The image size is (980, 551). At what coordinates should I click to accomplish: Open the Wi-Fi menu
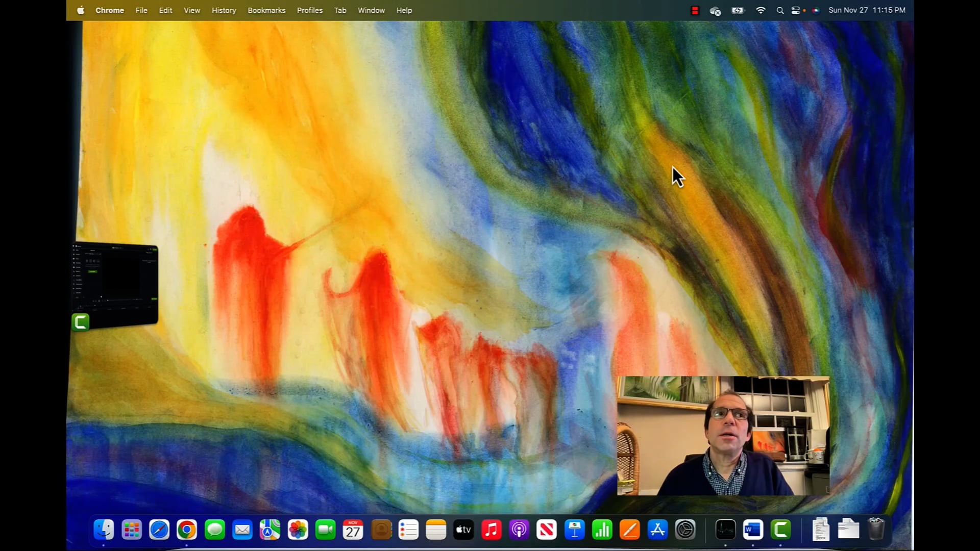761,10
